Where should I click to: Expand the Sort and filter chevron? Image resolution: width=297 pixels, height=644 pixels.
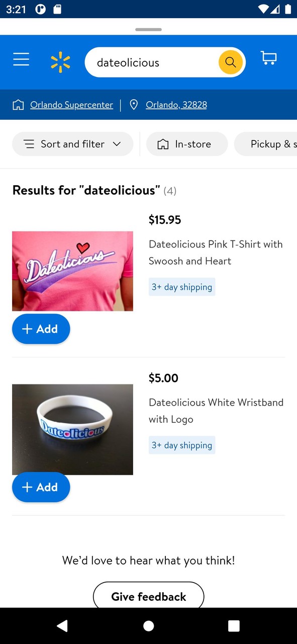click(x=117, y=144)
